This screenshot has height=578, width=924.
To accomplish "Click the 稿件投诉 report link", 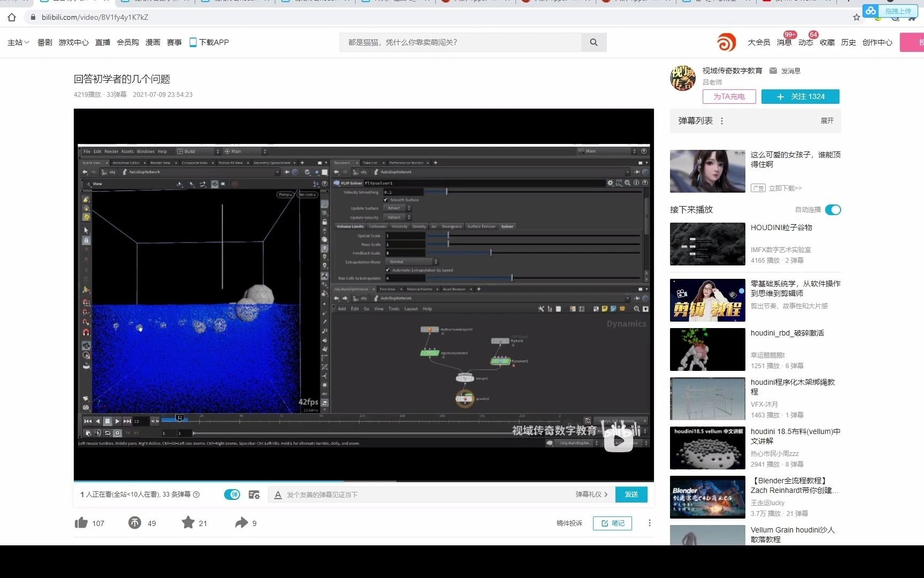I will [x=569, y=523].
